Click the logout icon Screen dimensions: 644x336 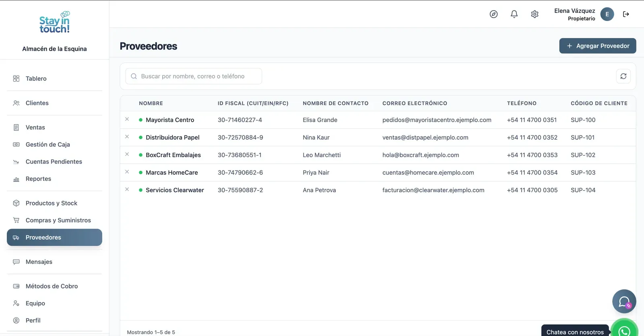[626, 14]
